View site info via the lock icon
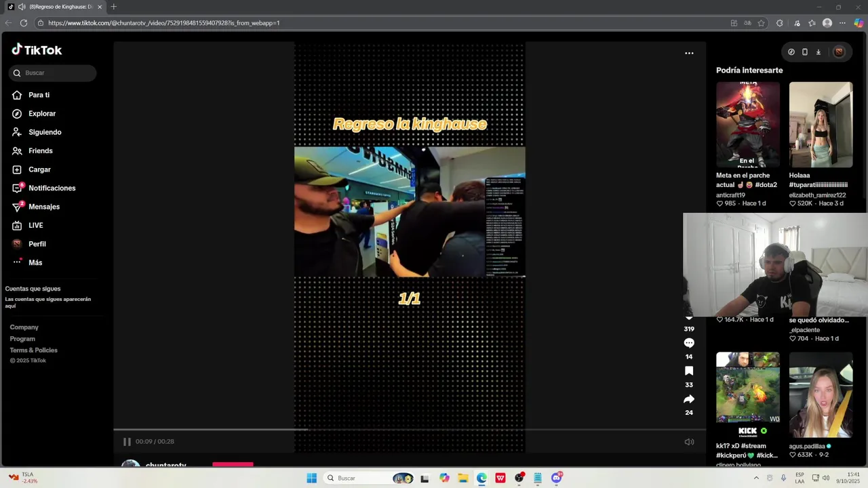Image resolution: width=868 pixels, height=488 pixels. pyautogui.click(x=41, y=23)
